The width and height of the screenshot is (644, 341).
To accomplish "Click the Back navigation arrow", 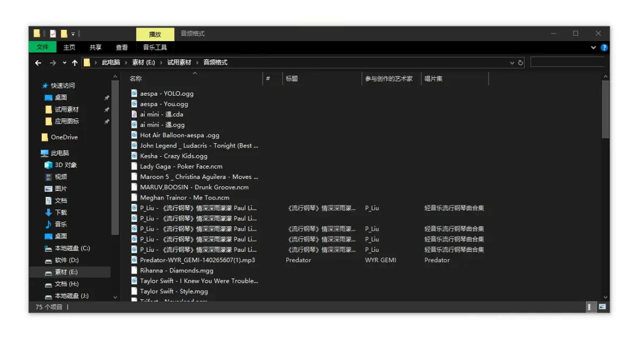I will point(38,63).
